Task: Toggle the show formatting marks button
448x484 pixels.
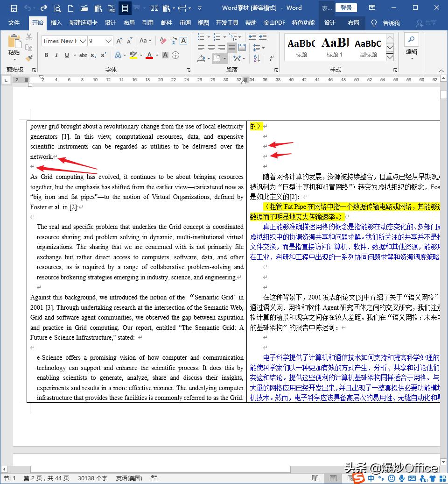Action: pyautogui.click(x=271, y=58)
